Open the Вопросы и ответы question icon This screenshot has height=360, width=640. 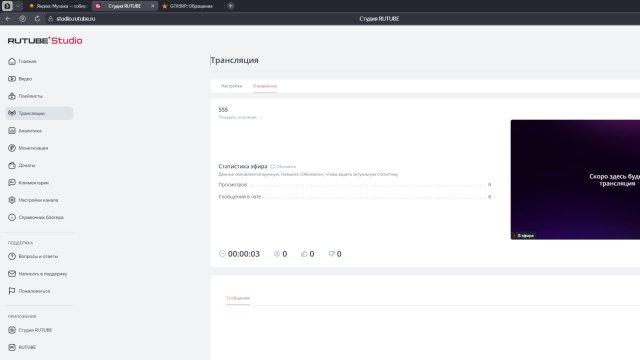tap(12, 256)
